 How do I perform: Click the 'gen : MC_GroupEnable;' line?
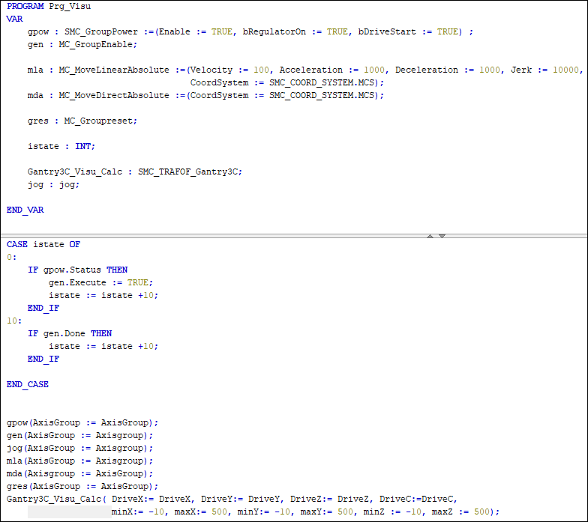(x=82, y=45)
